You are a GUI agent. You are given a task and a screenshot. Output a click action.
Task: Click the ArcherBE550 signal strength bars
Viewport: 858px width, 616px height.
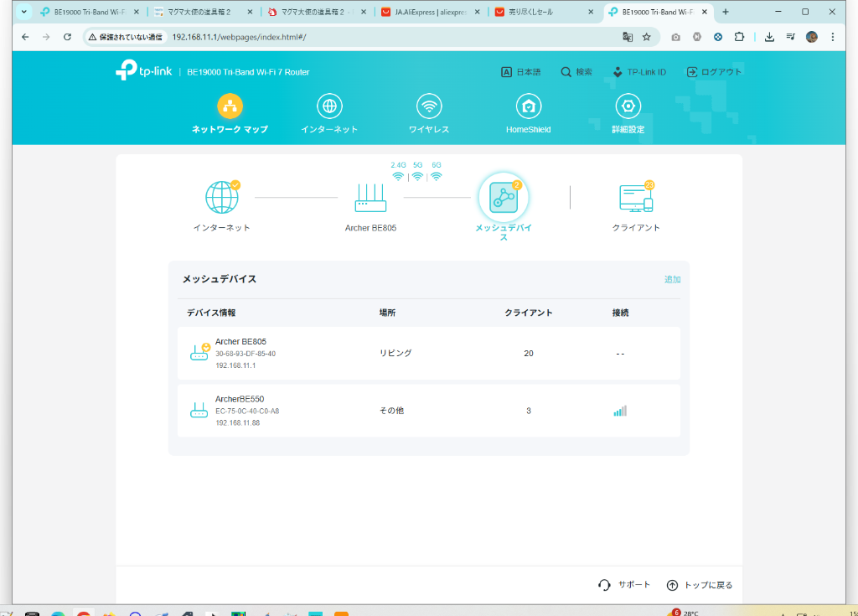coord(620,411)
